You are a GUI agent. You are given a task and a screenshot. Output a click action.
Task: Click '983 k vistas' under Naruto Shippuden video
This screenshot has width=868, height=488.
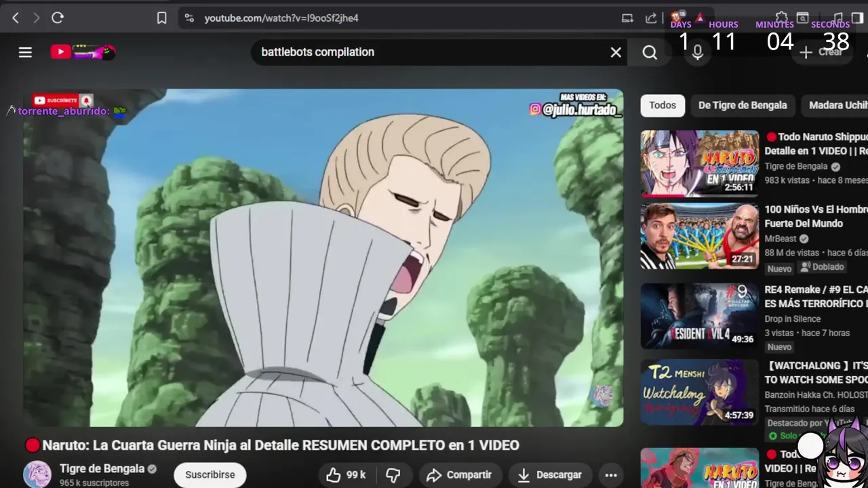pyautogui.click(x=787, y=180)
